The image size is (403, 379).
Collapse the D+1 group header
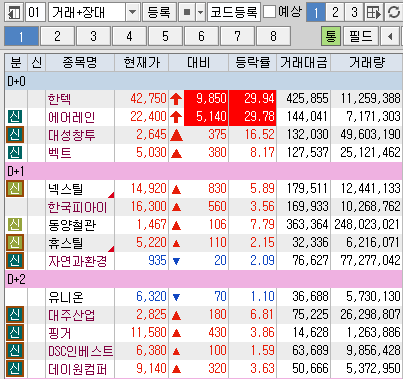(x=204, y=171)
